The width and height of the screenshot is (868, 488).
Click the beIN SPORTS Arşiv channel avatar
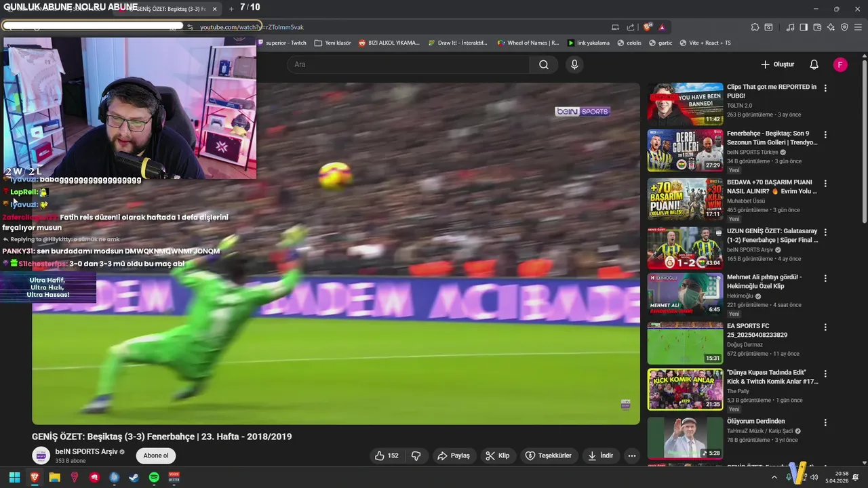tap(41, 455)
